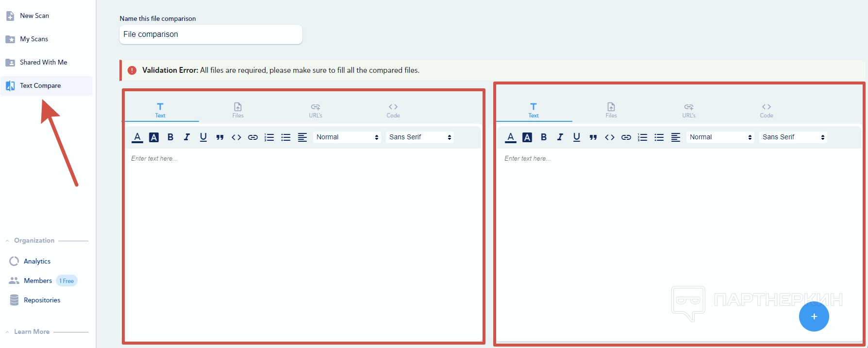
Task: Select Text Compare in sidebar
Action: tap(46, 85)
